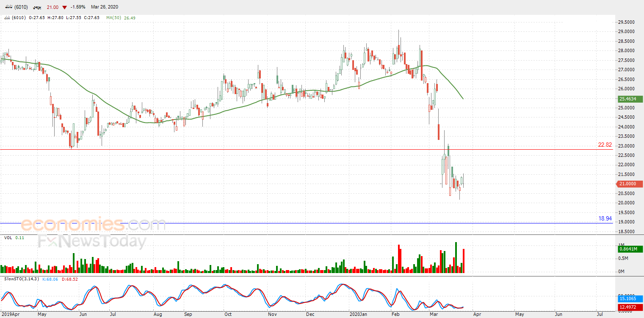Click the C:27.65 close price
This screenshot has height=318, width=644.
pos(91,18)
